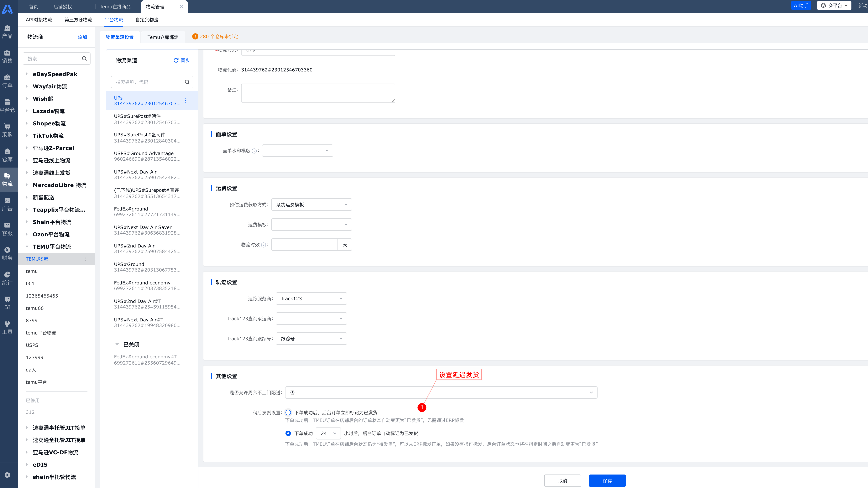Collapse the 已关闭 channel section
Viewport: 868px width, 488px height.
click(117, 345)
